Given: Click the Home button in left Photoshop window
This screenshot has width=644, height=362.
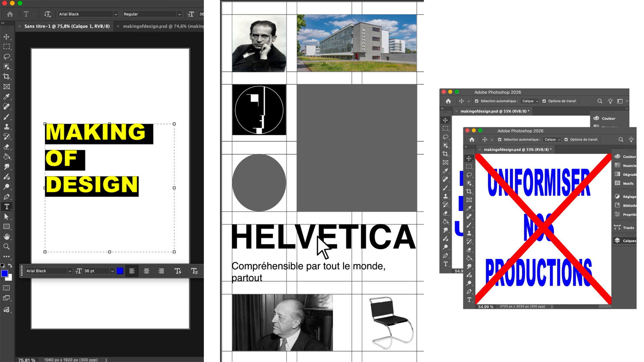Looking at the screenshot, I should pos(10,14).
